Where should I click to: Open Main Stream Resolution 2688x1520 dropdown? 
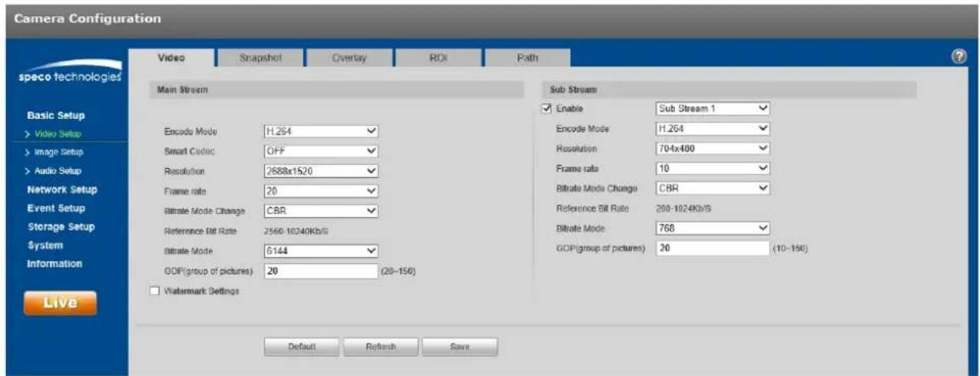click(322, 171)
